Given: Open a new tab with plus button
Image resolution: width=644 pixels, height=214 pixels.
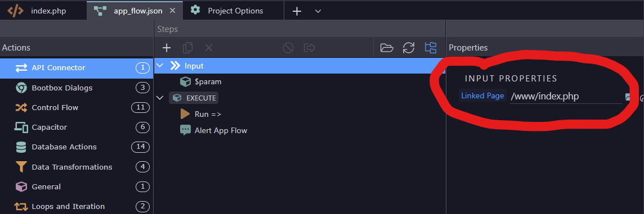Looking at the screenshot, I should coord(297,11).
